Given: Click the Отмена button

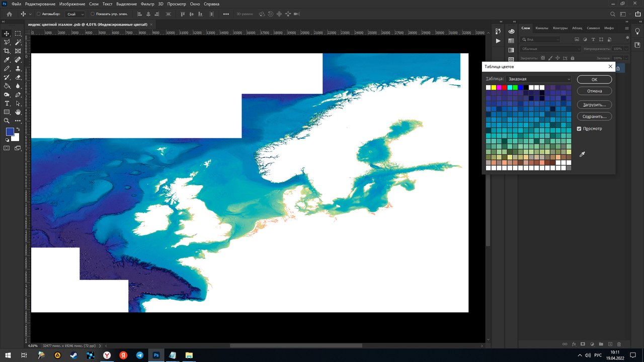Looking at the screenshot, I should coord(594,91).
